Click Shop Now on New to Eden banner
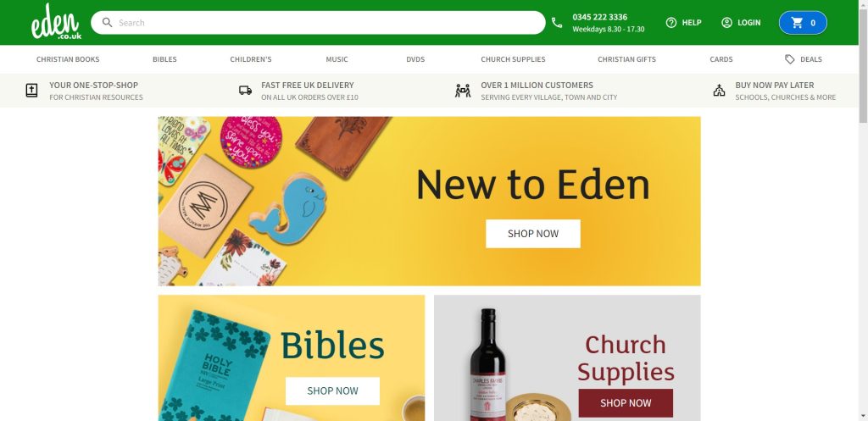The image size is (868, 421). [x=533, y=234]
